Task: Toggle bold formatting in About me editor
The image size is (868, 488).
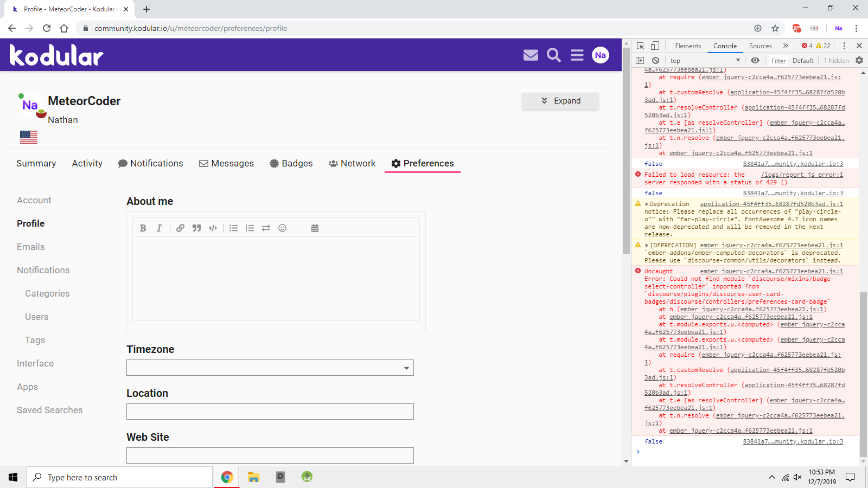Action: 143,228
